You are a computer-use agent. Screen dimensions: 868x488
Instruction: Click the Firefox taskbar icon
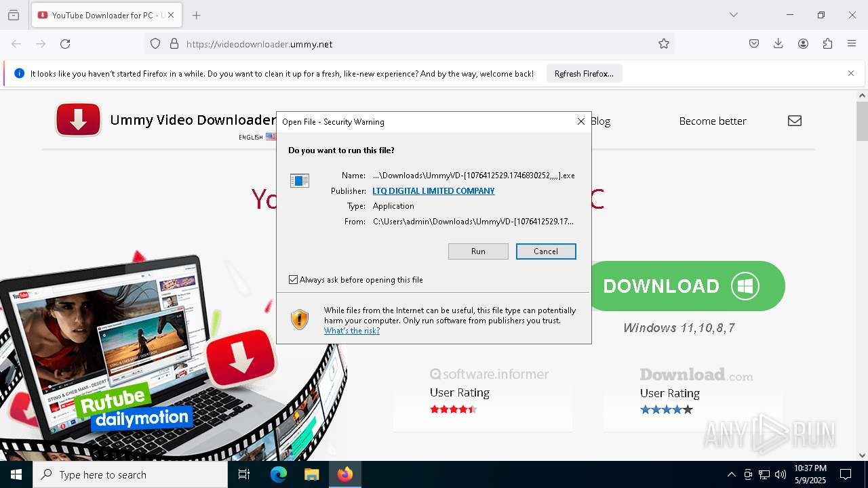click(x=345, y=474)
